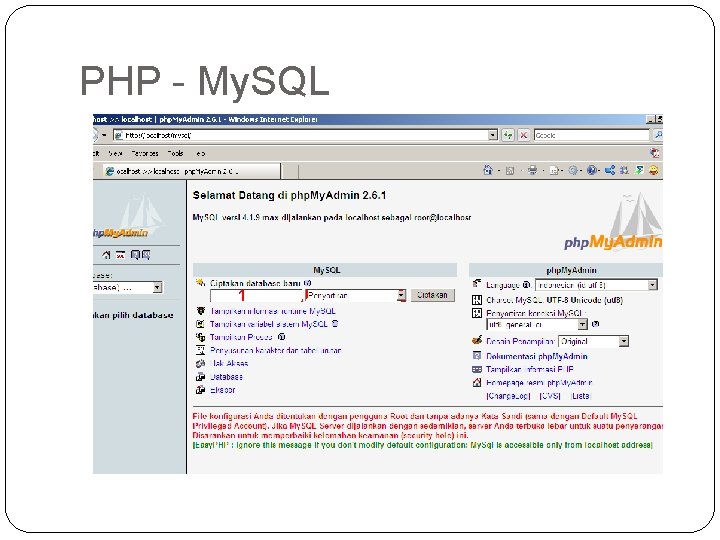
Task: Open the Help menu
Action: tap(201, 153)
